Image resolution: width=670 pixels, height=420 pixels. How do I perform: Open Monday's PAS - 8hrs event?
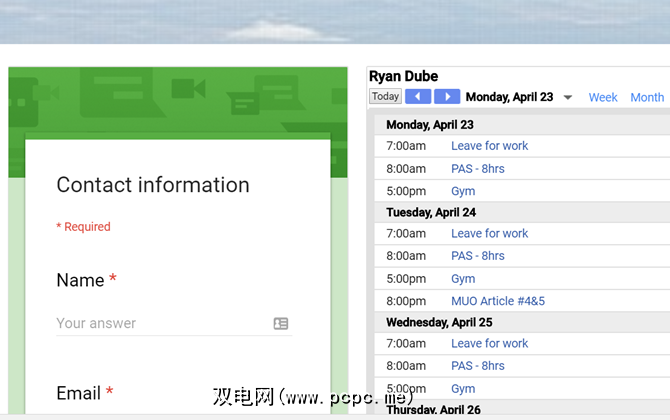coord(478,169)
